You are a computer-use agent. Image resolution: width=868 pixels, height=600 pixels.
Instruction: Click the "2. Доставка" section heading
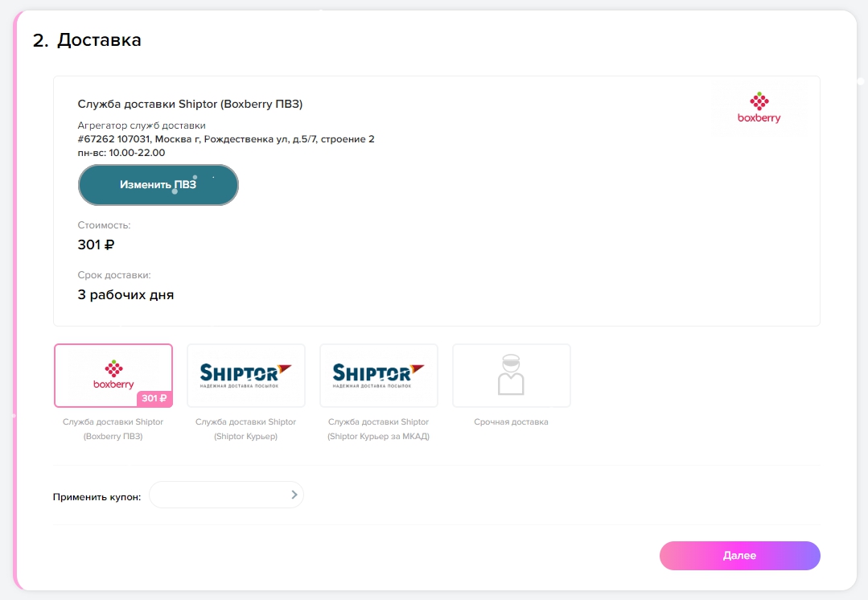(87, 39)
